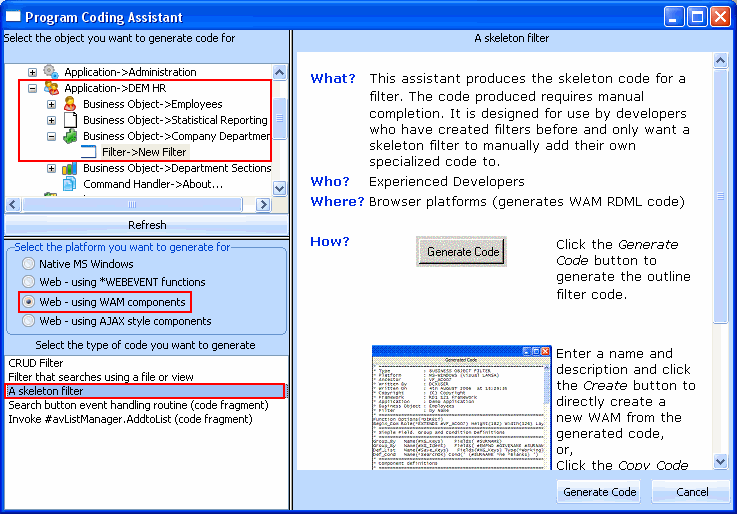Select Business Object->Employees tree label
Viewport: 737px width, 514px height.
click(153, 104)
